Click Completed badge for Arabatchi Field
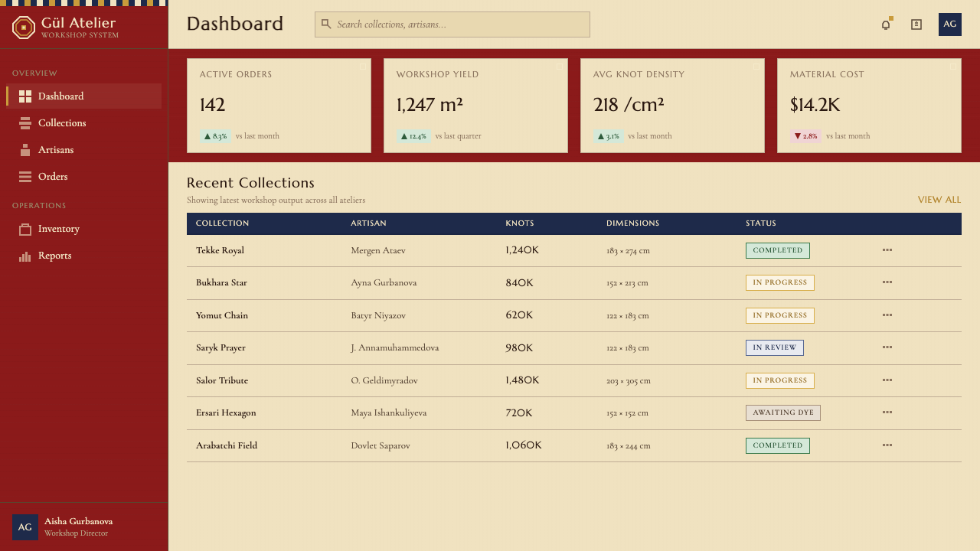980x551 pixels. (778, 445)
